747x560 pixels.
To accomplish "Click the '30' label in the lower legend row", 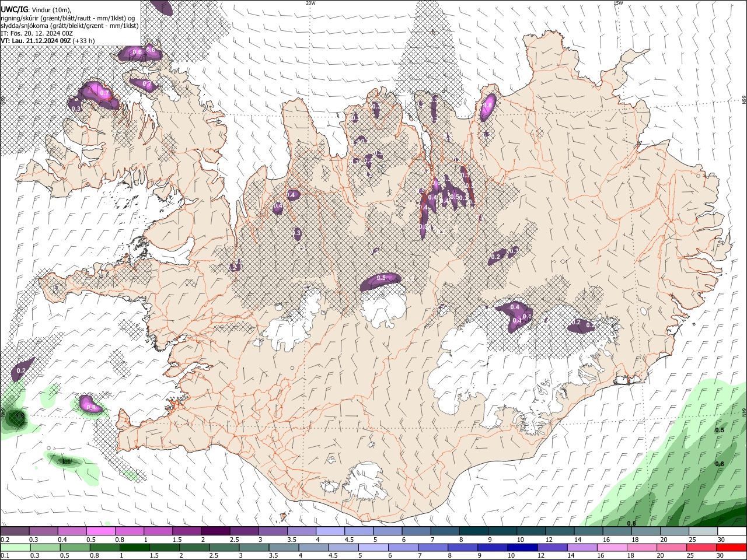I will [721, 555].
